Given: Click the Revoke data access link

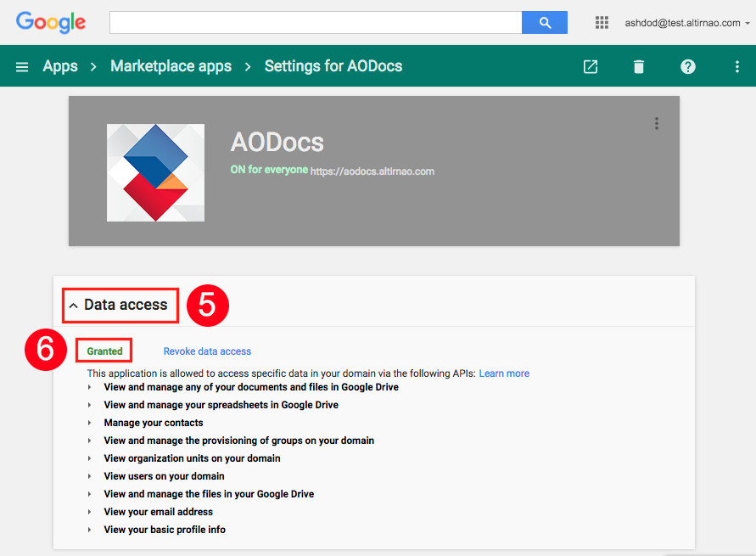Looking at the screenshot, I should pos(207,351).
